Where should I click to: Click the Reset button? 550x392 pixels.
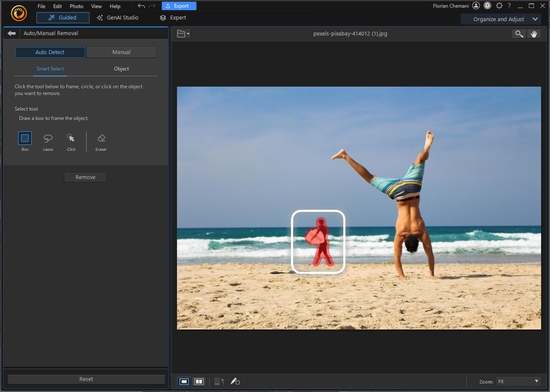coord(86,379)
